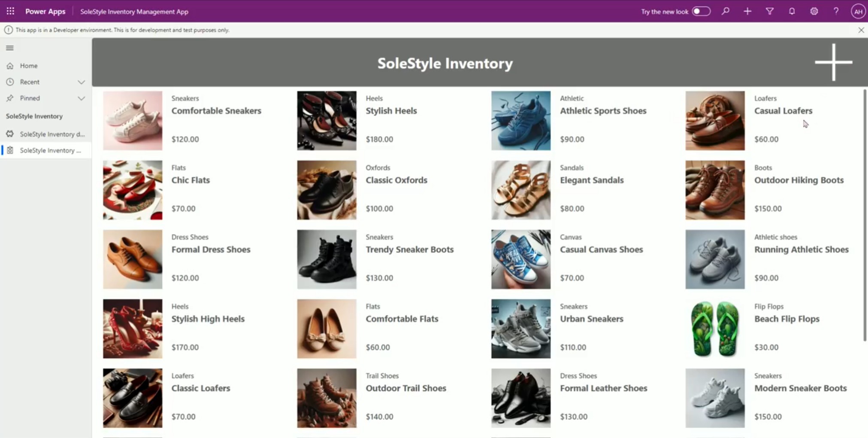
Task: Toggle the navigation menu with the hamburger icon
Action: 9,48
